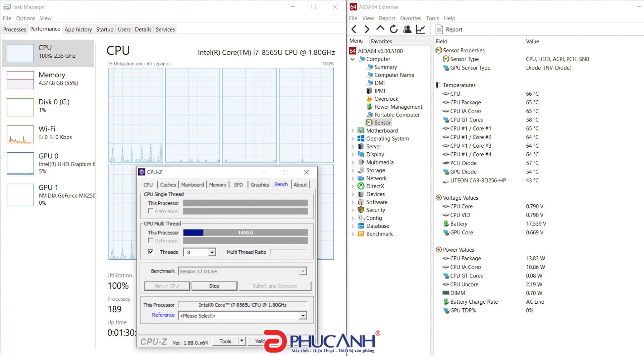
Task: Open Favorites tab in AIDA64 panel
Action: pyautogui.click(x=381, y=41)
